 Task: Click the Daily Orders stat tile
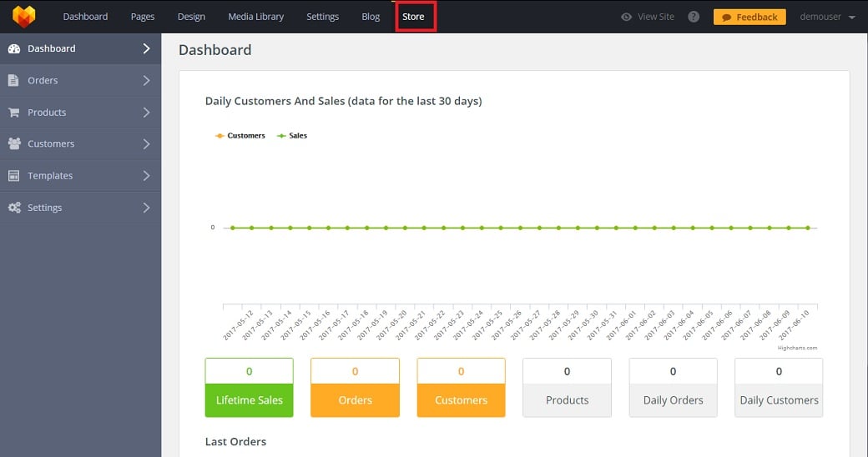673,388
